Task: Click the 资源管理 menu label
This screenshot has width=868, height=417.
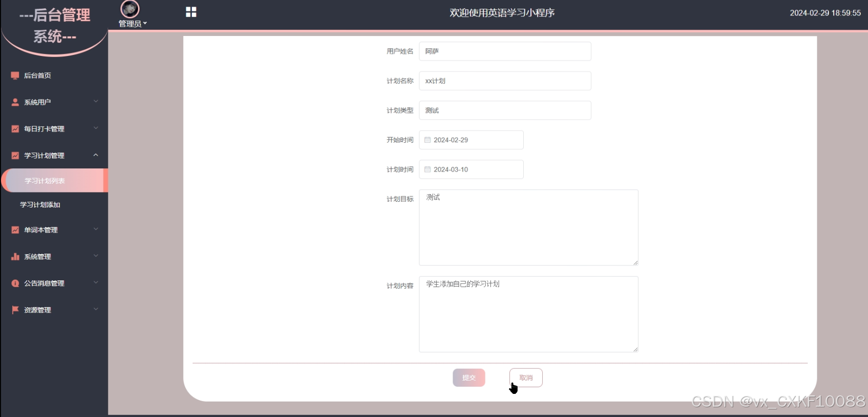Action: [37, 310]
